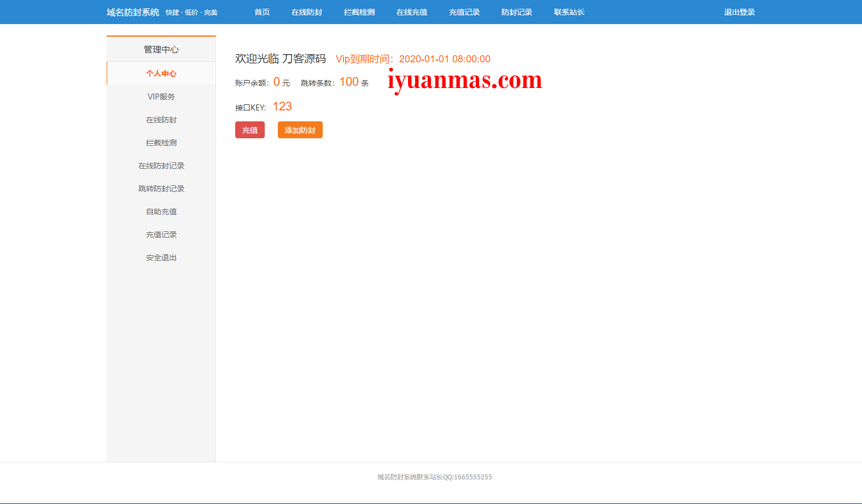The image size is (862, 504).
Task: Click the 管理中心 sidebar header
Action: point(161,49)
